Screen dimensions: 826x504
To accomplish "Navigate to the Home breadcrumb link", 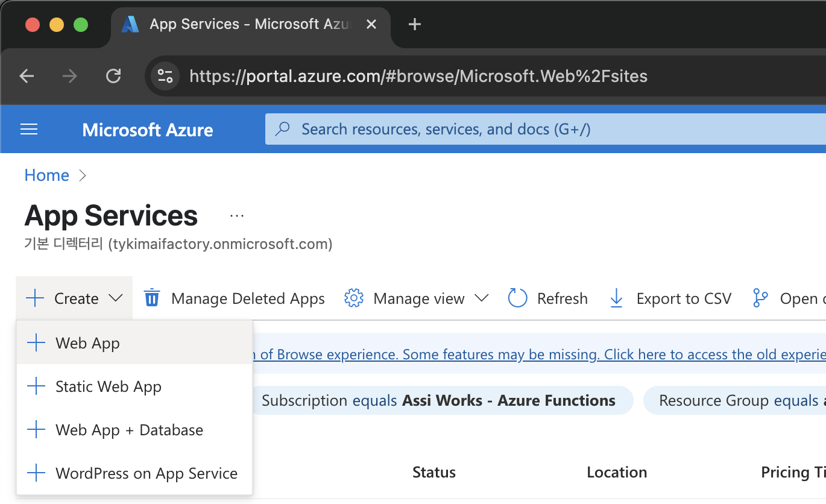I will 46,175.
